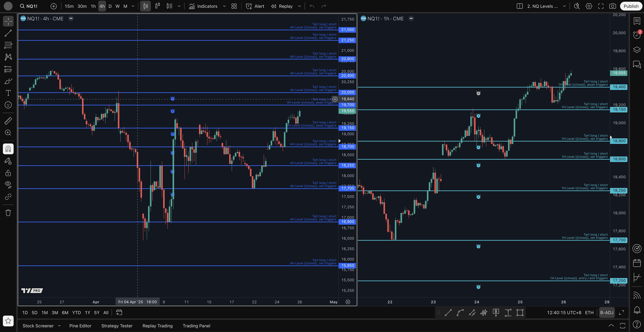Click the trash remove drawings icon
644x332 pixels.
(8, 213)
